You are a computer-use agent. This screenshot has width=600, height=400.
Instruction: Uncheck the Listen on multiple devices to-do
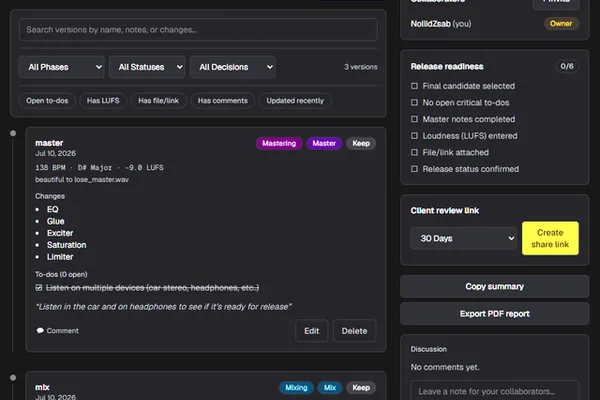point(39,287)
